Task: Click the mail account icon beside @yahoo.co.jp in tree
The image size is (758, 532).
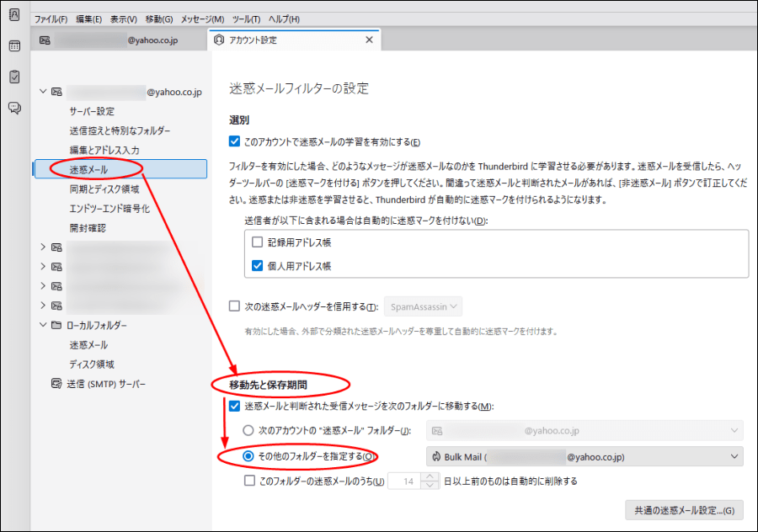Action: [57, 91]
